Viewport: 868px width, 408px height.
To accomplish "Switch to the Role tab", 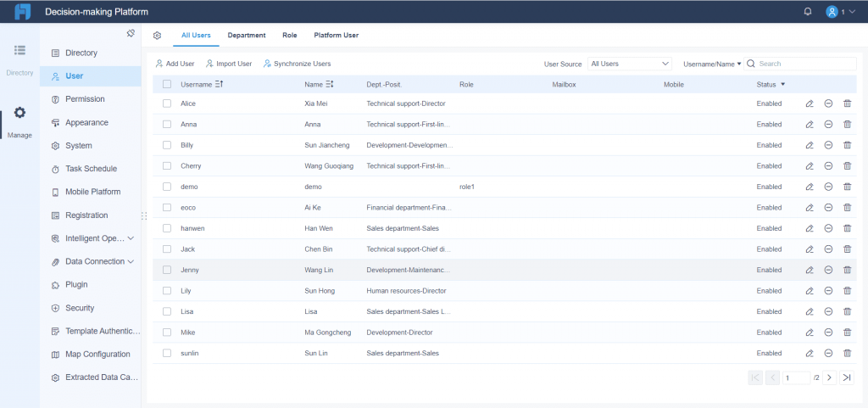I will (290, 36).
